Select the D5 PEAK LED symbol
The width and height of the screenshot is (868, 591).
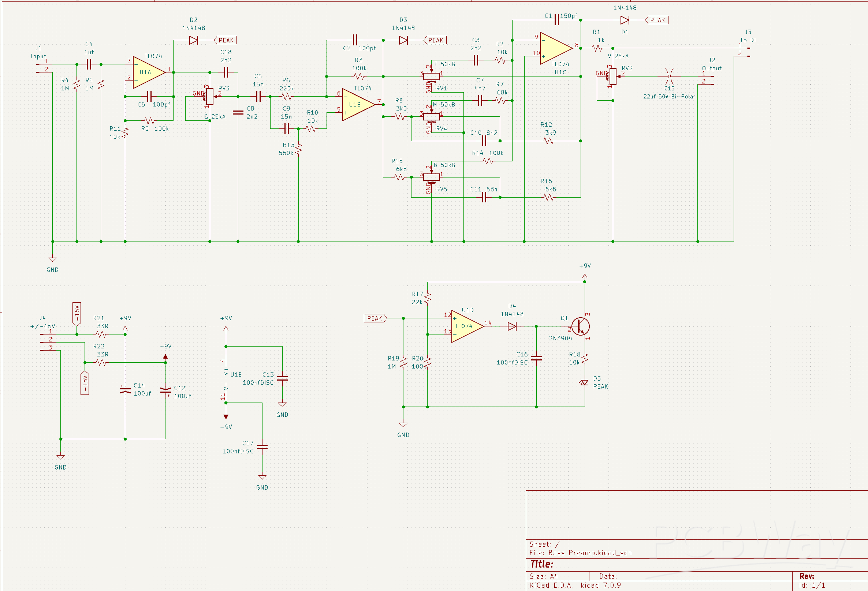pos(585,382)
